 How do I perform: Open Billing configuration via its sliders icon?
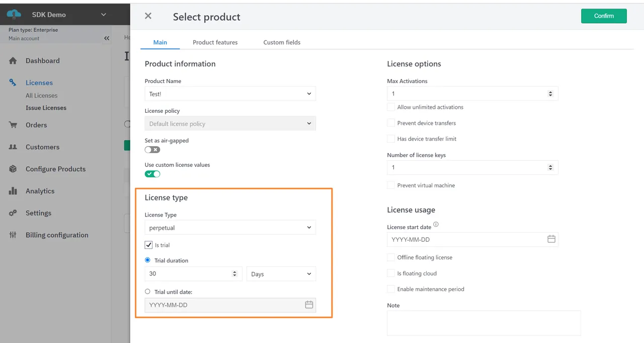pyautogui.click(x=13, y=235)
